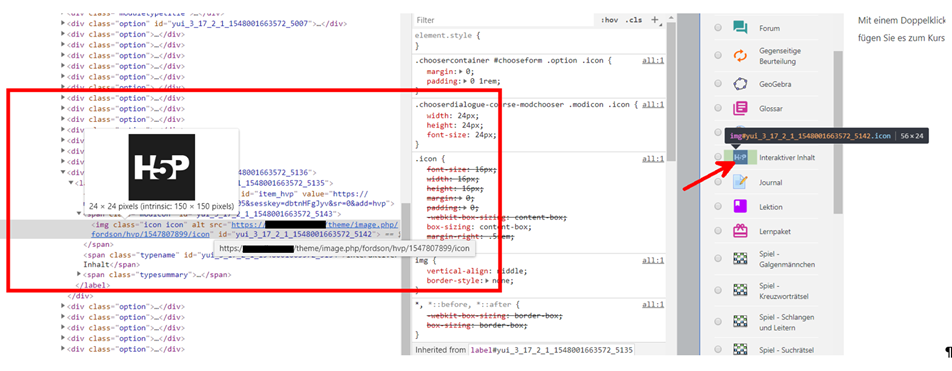This screenshot has width=952, height=371.
Task: Click the Journal notepad icon
Action: (740, 182)
